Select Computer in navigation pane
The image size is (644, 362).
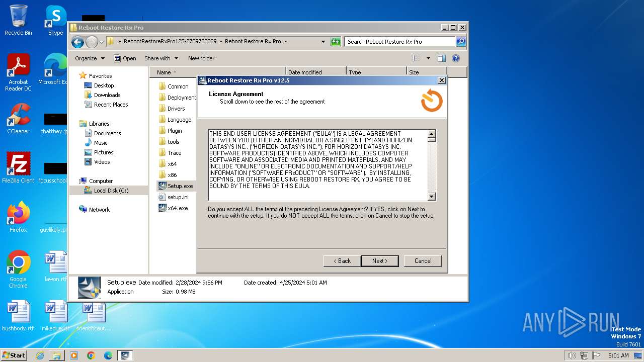coord(96,181)
